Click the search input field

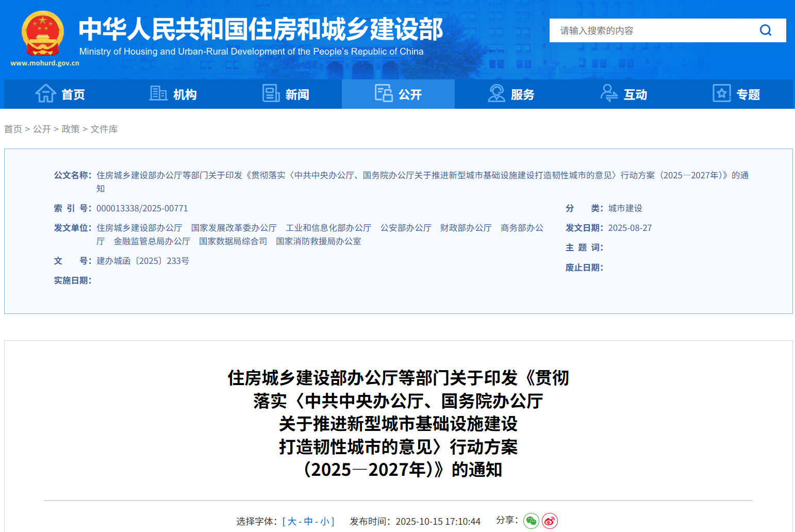tap(650, 30)
